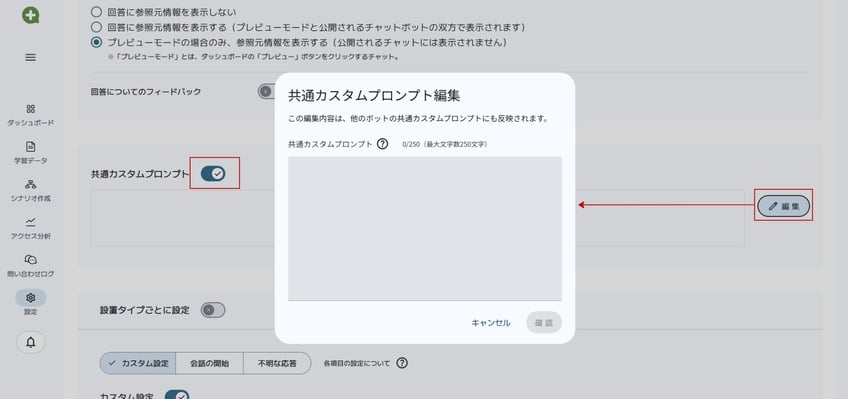
Task: Select 回答に参照元情報を表示する radio option
Action: click(x=96, y=26)
